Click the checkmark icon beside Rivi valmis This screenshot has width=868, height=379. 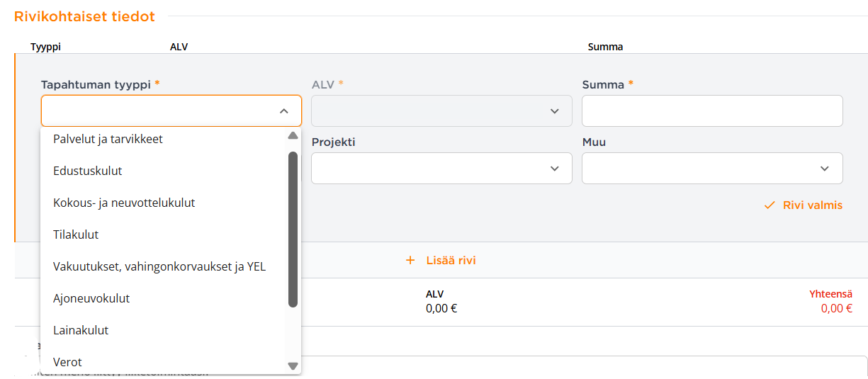[770, 205]
